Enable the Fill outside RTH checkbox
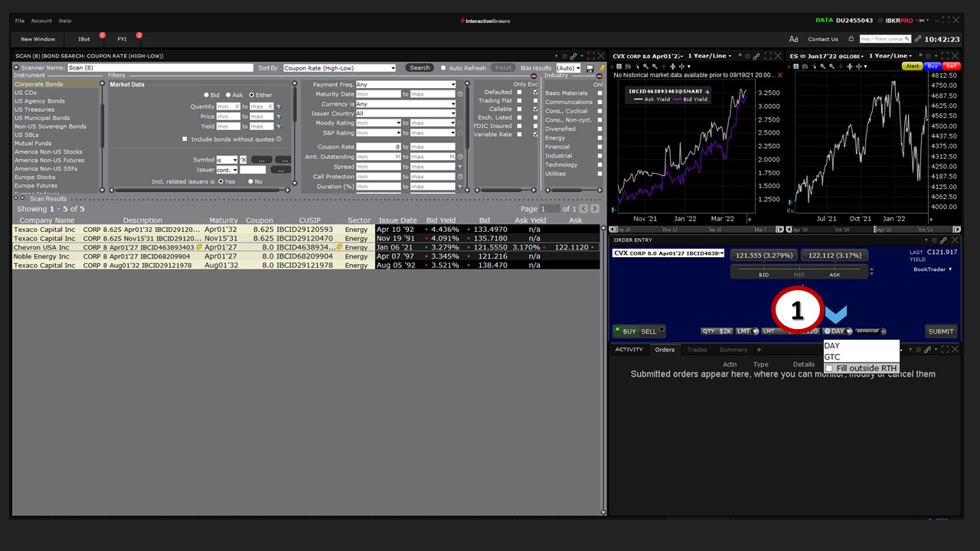980x551 pixels. pyautogui.click(x=828, y=368)
